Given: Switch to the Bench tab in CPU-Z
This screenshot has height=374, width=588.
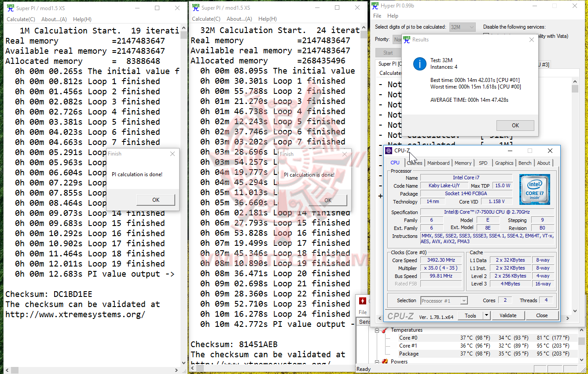Looking at the screenshot, I should tap(525, 163).
